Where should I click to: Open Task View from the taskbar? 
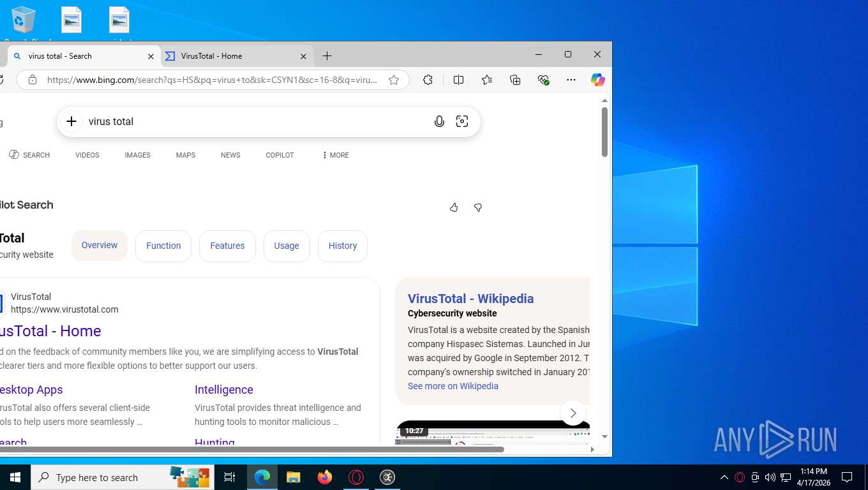click(x=230, y=477)
